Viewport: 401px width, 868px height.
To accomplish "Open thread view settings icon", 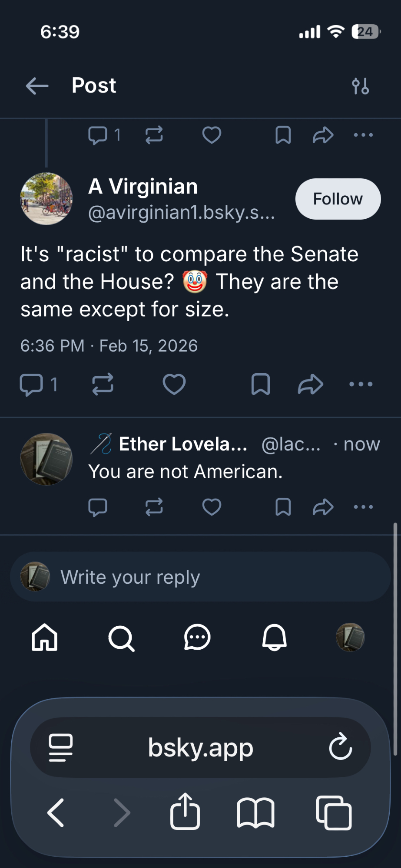I will click(360, 86).
